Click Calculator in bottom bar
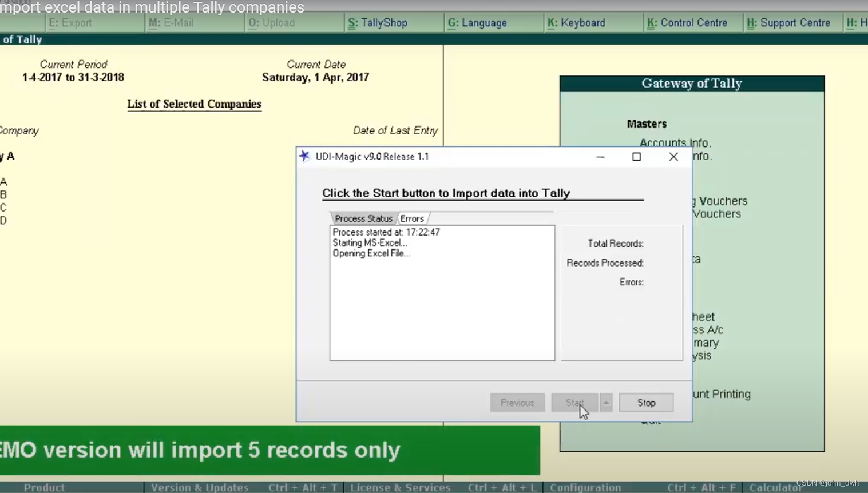This screenshot has height=493, width=868. [x=775, y=487]
